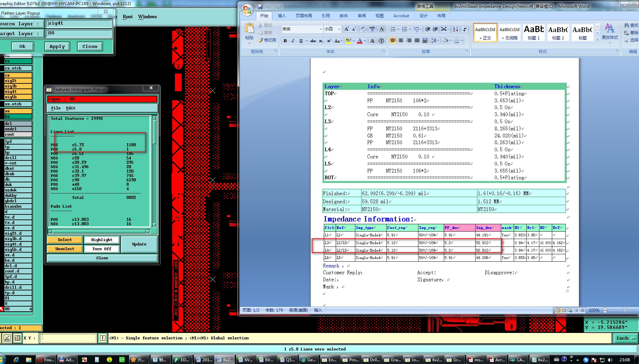Save the Word document via quick access
The height and width of the screenshot is (364, 639).
click(260, 6)
